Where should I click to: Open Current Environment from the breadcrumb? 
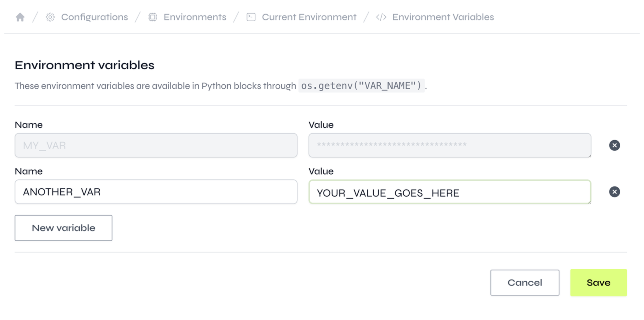pyautogui.click(x=309, y=17)
